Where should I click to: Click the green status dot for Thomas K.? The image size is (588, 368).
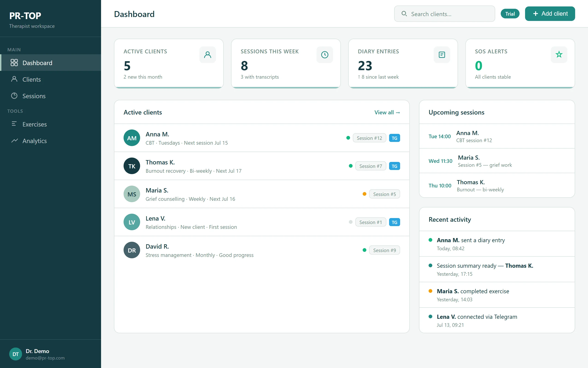point(350,166)
